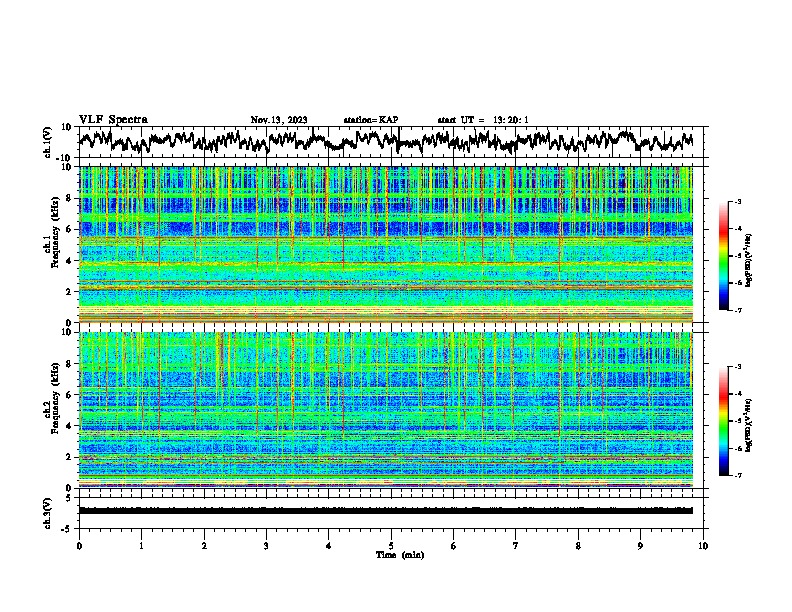Screen dimensions: 792x612
Task: Click the ch.2 frequency tick "2"
Action: point(71,457)
